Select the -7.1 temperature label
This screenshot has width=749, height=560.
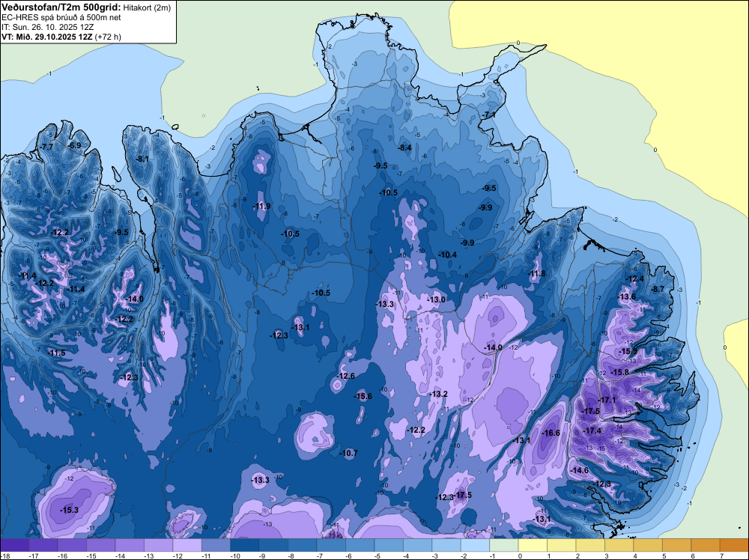489,115
